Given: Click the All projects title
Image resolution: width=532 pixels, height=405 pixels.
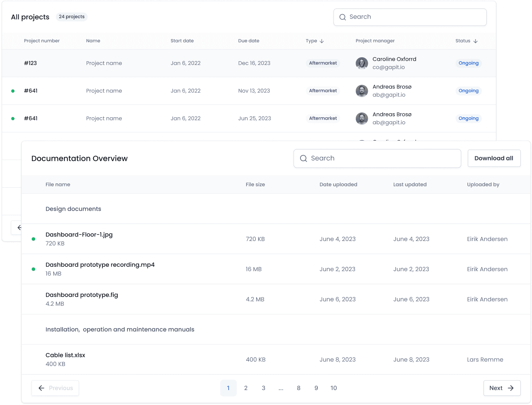Looking at the screenshot, I should tap(30, 17).
